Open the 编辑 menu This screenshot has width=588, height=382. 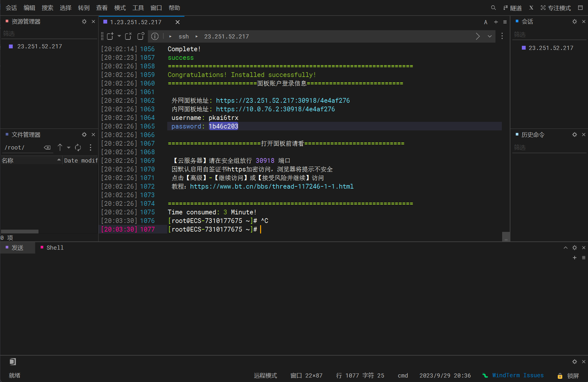pyautogui.click(x=29, y=8)
